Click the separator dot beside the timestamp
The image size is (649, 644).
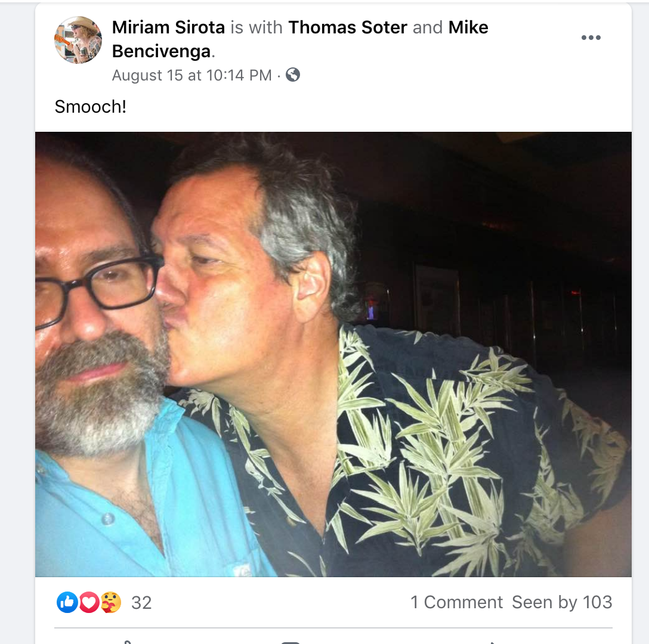click(279, 76)
